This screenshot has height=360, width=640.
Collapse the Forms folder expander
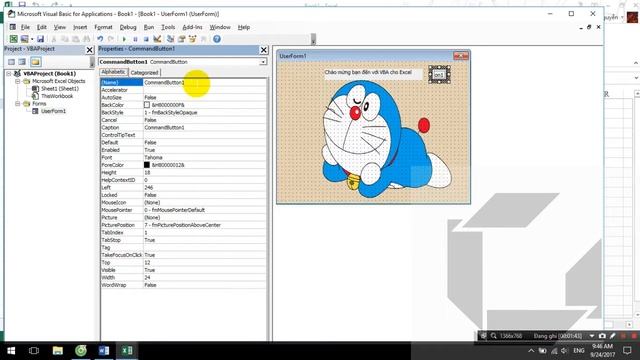18,104
